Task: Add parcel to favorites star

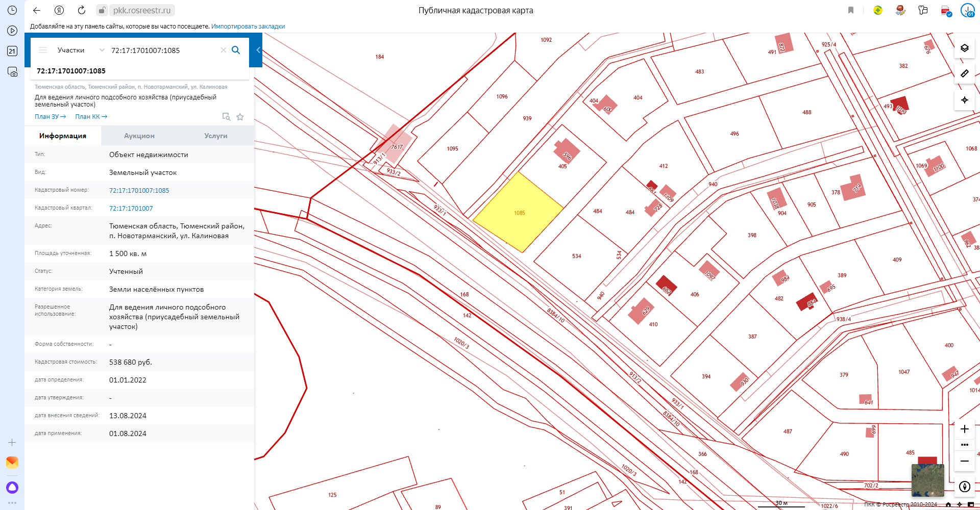Action: click(x=240, y=117)
